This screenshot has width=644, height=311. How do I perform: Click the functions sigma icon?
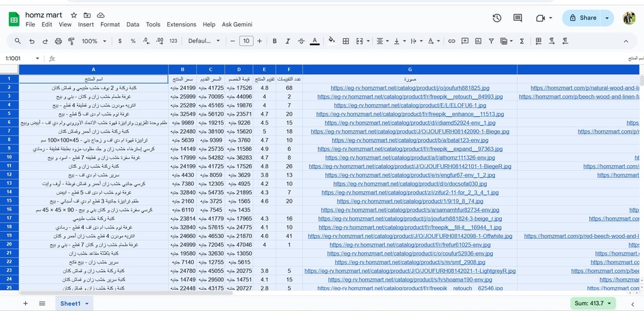click(x=522, y=41)
